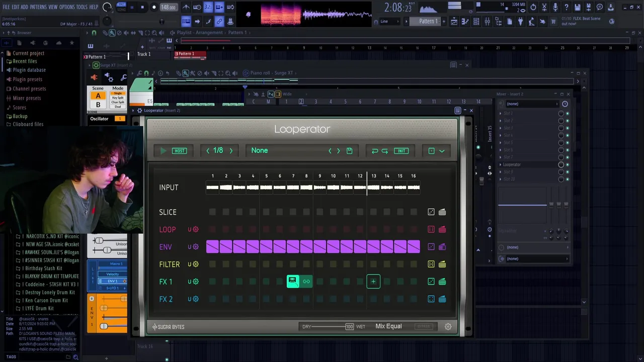Click the link icon on FX 1 step 8
The width and height of the screenshot is (644, 362).
point(306,282)
